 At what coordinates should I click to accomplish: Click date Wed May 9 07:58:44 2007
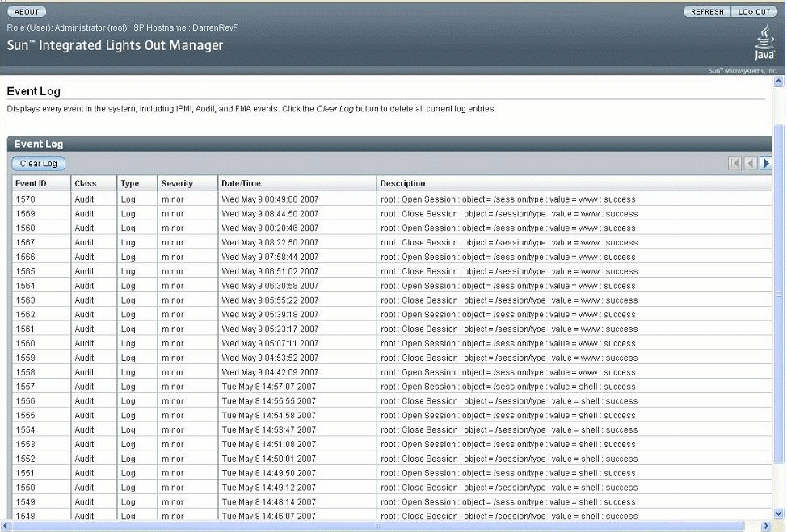pos(270,258)
